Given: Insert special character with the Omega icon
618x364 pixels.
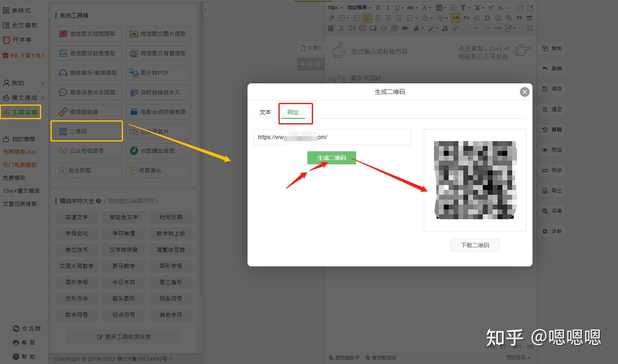Looking at the screenshot, I should pos(487,18).
